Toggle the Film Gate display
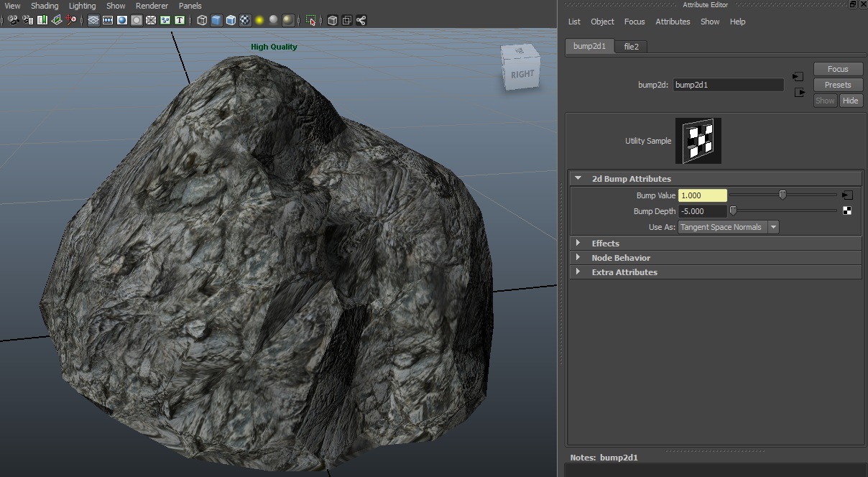868x477 pixels. tap(108, 20)
